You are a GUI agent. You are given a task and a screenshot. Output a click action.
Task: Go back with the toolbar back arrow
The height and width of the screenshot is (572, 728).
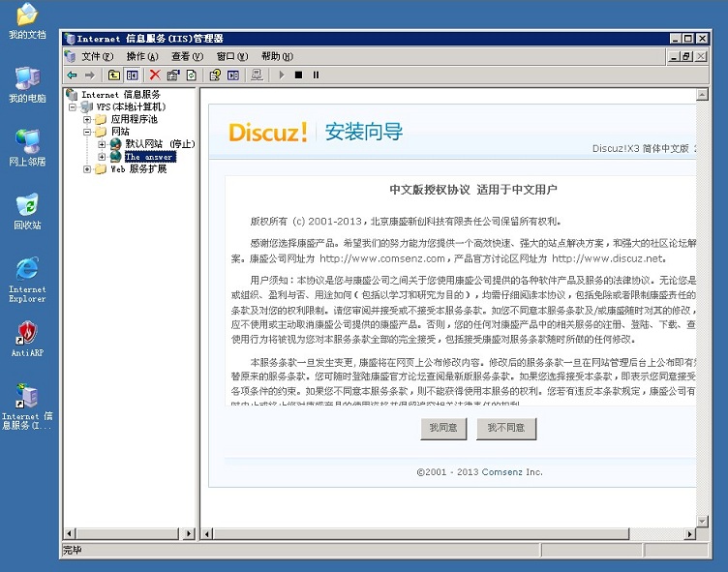pyautogui.click(x=72, y=75)
